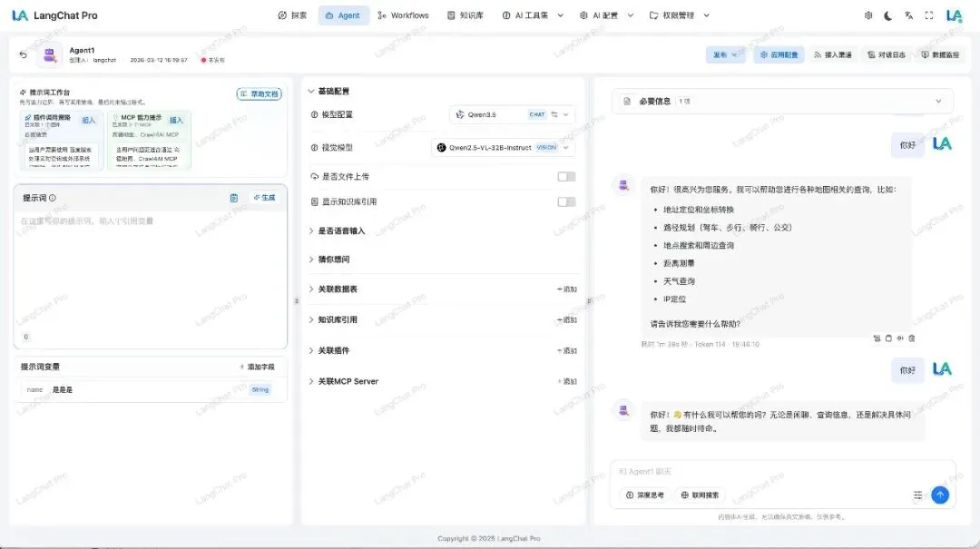The image size is (980, 549).
Task: Open the 发布 dropdown button
Action: click(x=725, y=55)
